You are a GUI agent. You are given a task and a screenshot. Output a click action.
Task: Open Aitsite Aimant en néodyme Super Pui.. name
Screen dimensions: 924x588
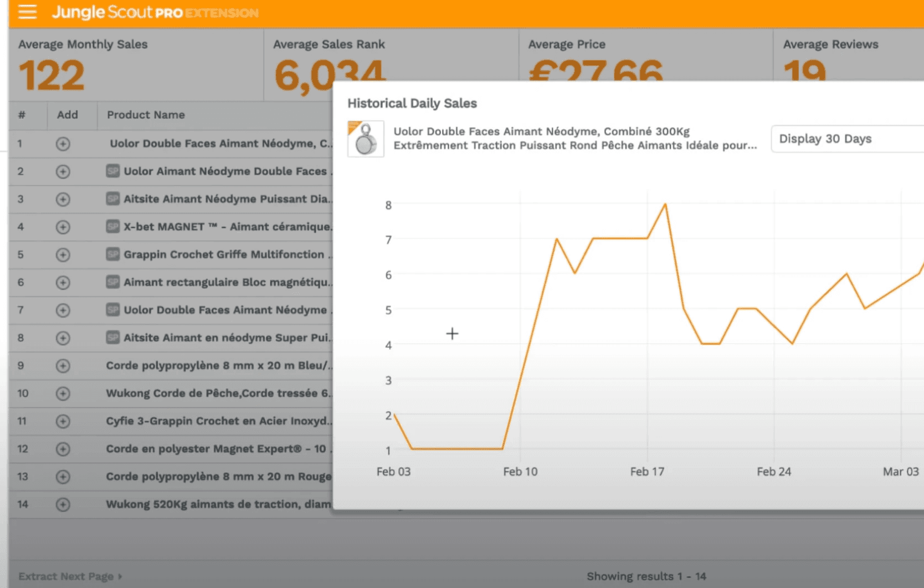point(228,338)
